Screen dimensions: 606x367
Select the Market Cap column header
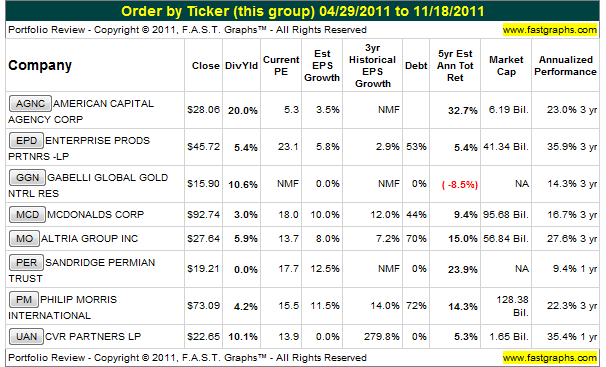506,66
